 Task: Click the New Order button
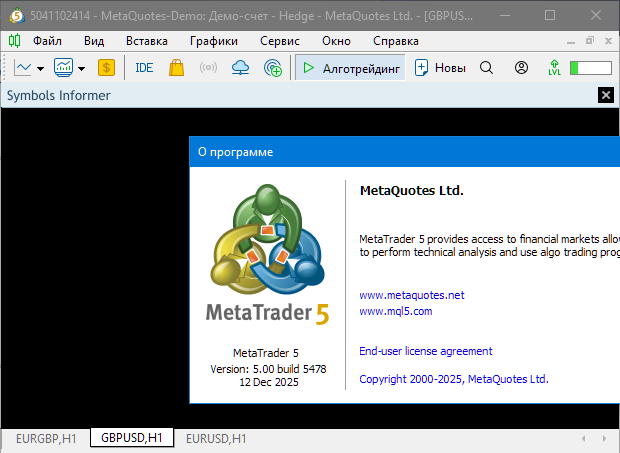pyautogui.click(x=440, y=68)
